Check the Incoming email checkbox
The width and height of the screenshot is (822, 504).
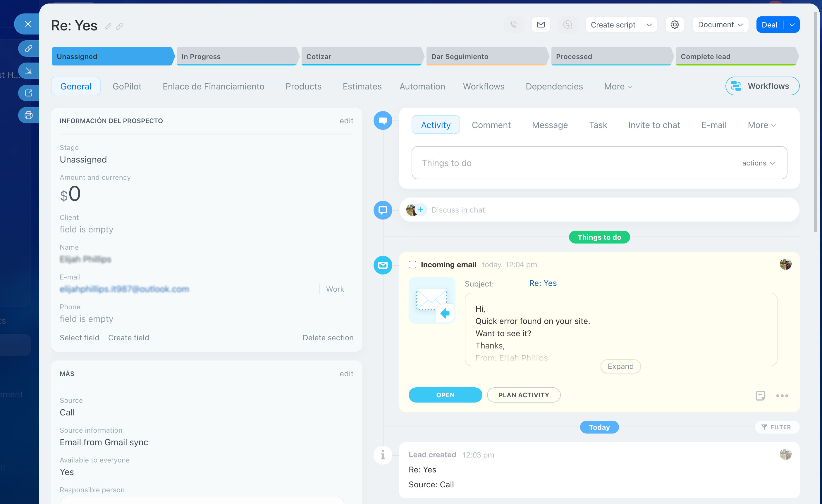coord(412,265)
